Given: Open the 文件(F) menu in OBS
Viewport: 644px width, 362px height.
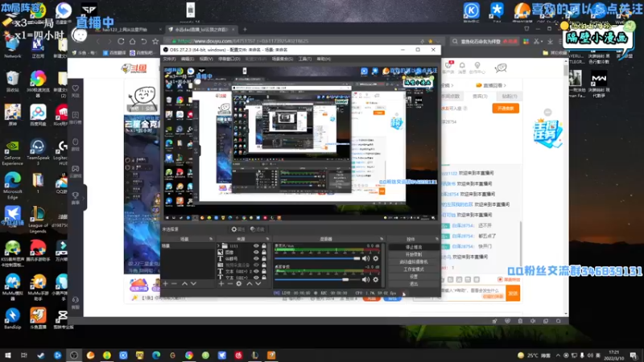Looking at the screenshot, I should [169, 59].
